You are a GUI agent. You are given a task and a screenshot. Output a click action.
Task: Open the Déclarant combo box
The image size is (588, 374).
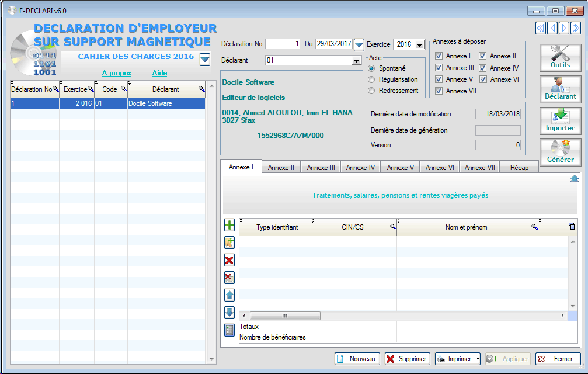(x=356, y=60)
